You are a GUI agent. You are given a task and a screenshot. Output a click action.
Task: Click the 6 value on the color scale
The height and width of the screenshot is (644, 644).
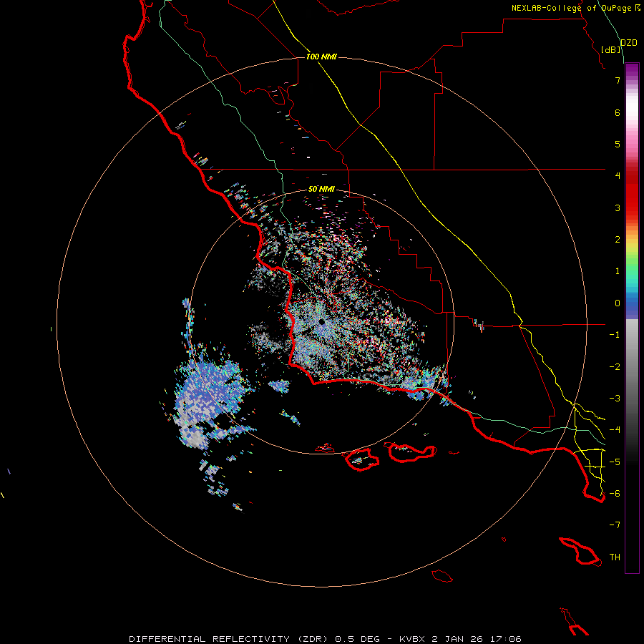coord(618,112)
